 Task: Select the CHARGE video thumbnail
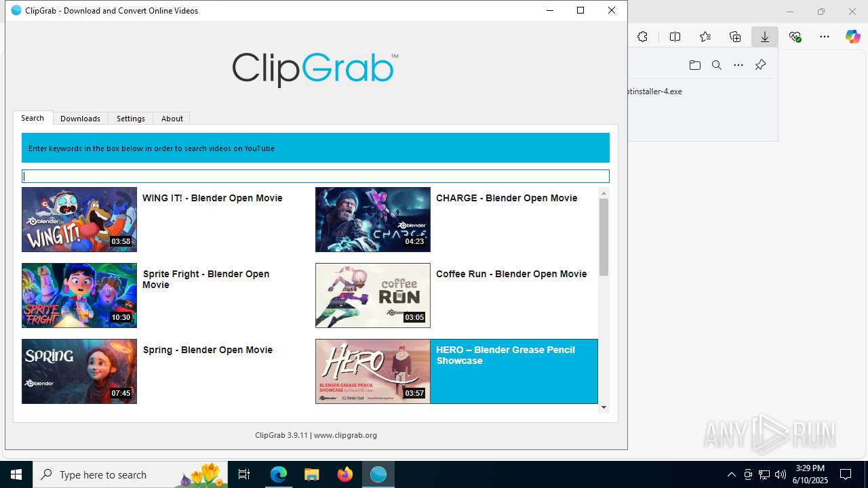click(x=373, y=220)
